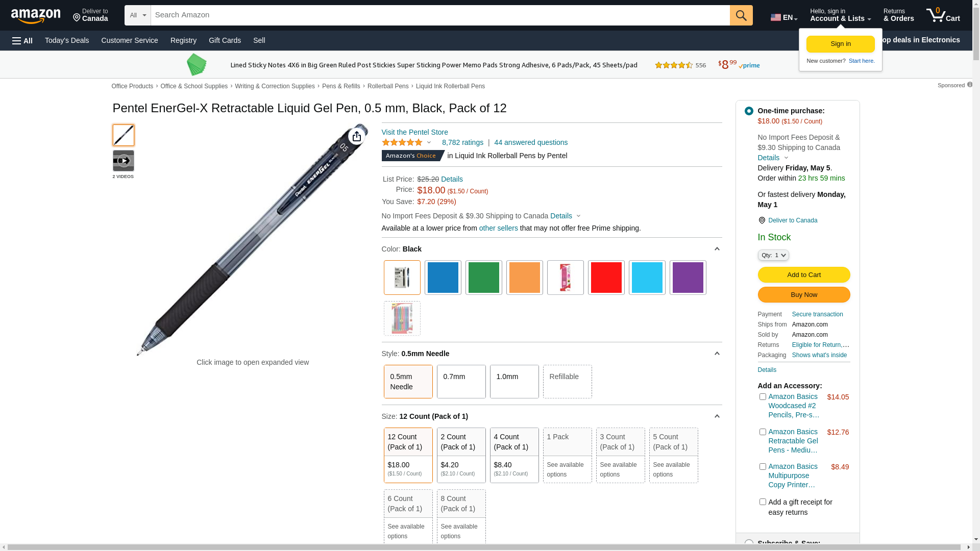The width and height of the screenshot is (980, 551).
Task: Click the Add to Cart button
Action: click(803, 275)
